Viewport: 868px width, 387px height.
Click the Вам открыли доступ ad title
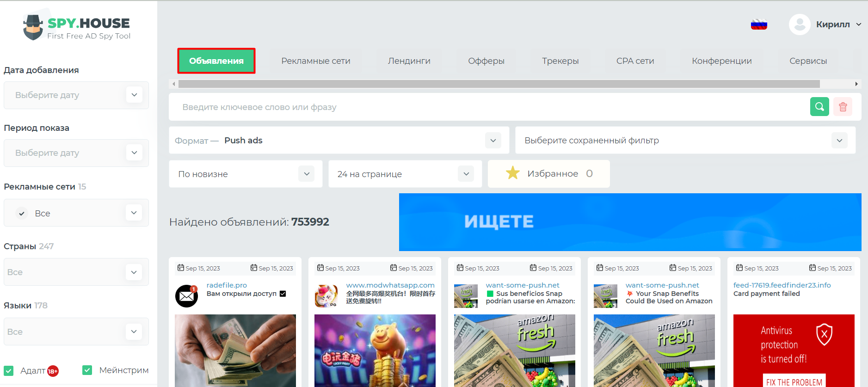coord(246,294)
